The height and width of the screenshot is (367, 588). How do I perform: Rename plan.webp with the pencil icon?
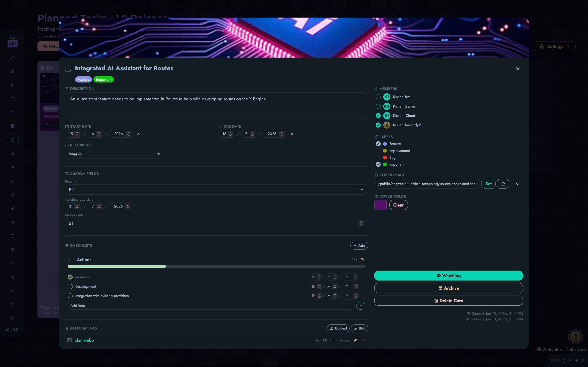[x=355, y=340]
